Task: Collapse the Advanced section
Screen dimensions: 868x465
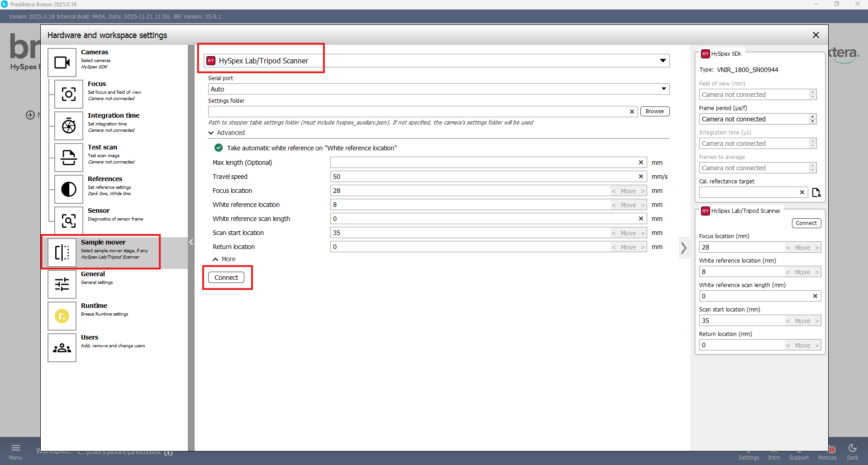Action: [211, 133]
